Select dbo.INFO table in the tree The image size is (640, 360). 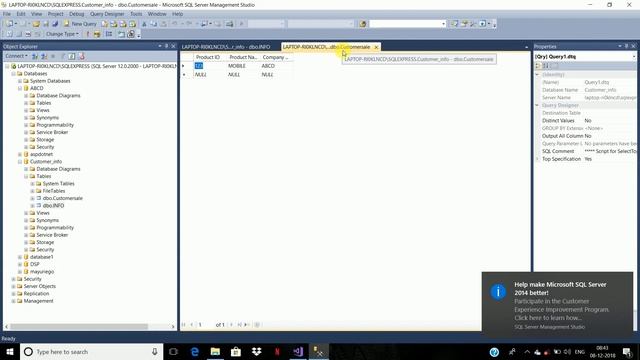point(53,206)
